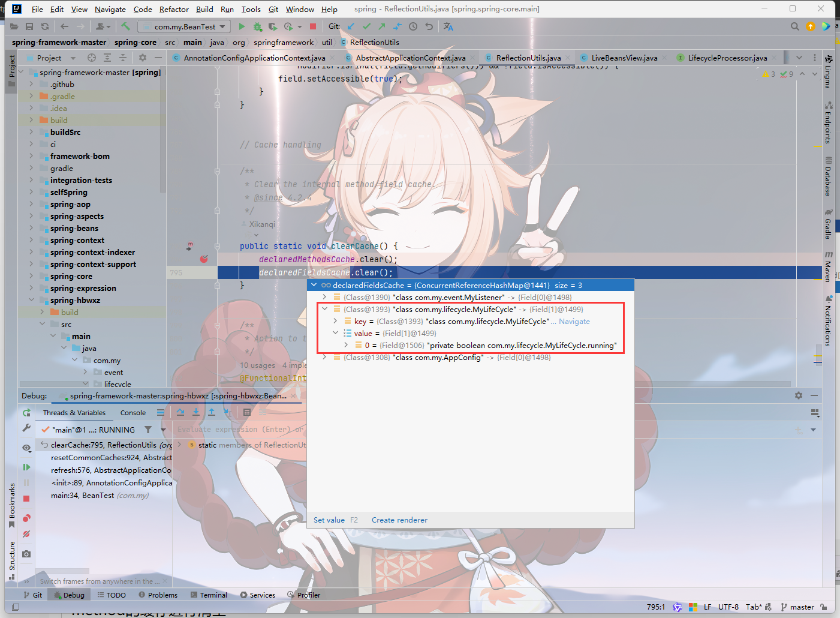Toggle Maven tool window on right stripe

pos(828,266)
